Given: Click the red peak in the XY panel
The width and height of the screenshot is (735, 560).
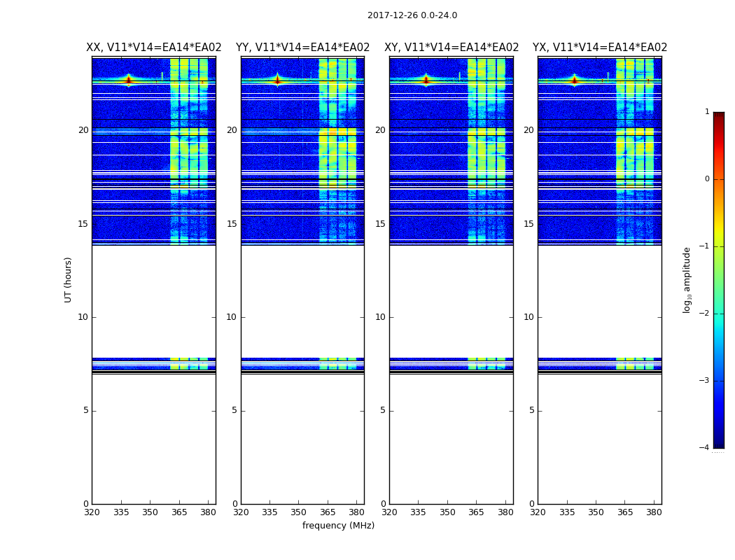Looking at the screenshot, I should 426,80.
